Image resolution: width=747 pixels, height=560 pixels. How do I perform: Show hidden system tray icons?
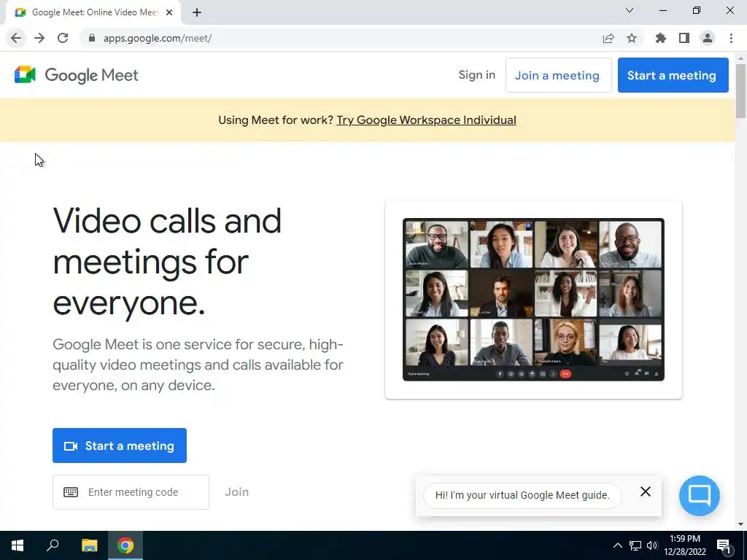(617, 545)
